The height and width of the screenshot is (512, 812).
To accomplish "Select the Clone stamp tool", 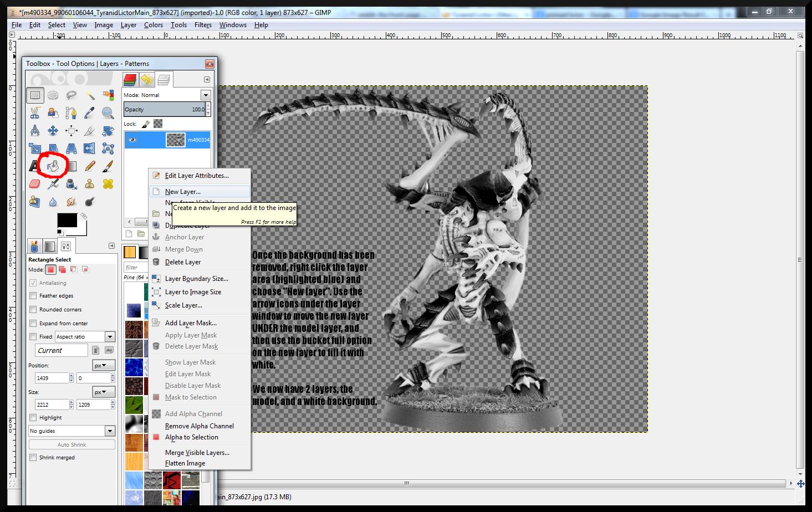I will click(90, 184).
